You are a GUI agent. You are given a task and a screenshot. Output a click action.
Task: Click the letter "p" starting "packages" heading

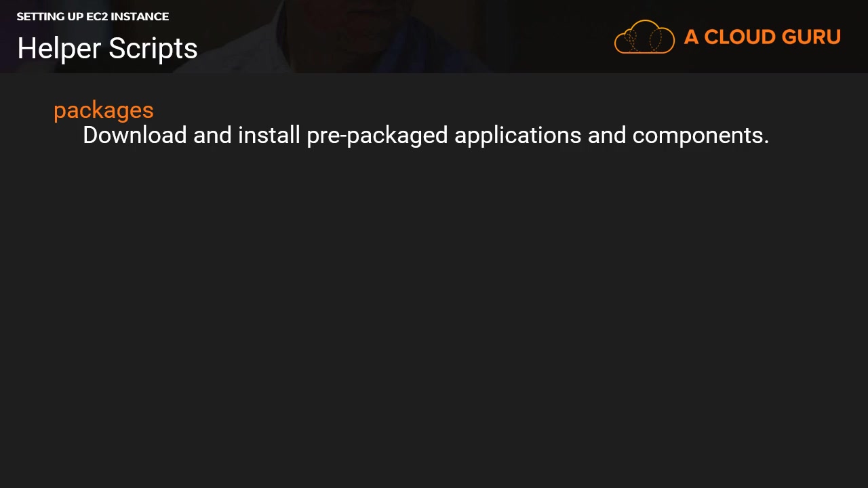[59, 112]
